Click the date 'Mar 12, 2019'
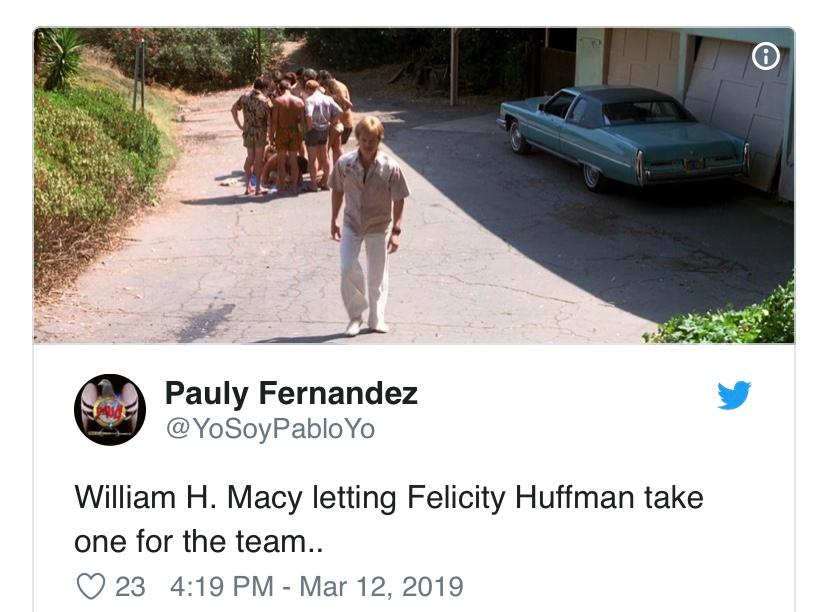This screenshot has height=612, width=828. [x=382, y=587]
